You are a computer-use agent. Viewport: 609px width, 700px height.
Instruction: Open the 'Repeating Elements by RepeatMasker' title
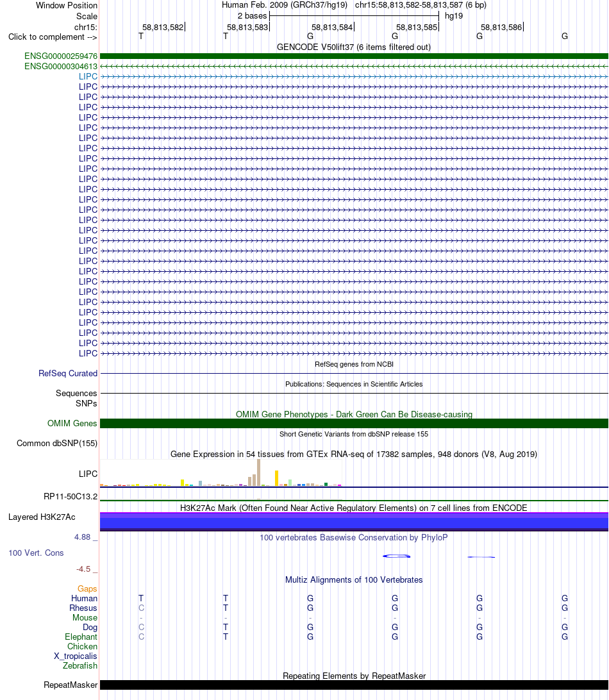point(354,676)
